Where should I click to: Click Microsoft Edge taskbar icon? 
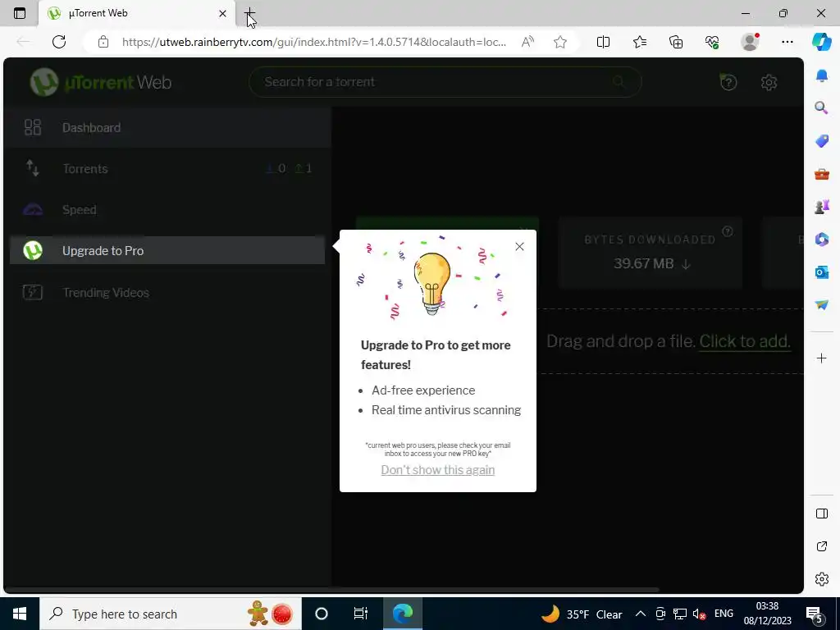click(x=402, y=614)
